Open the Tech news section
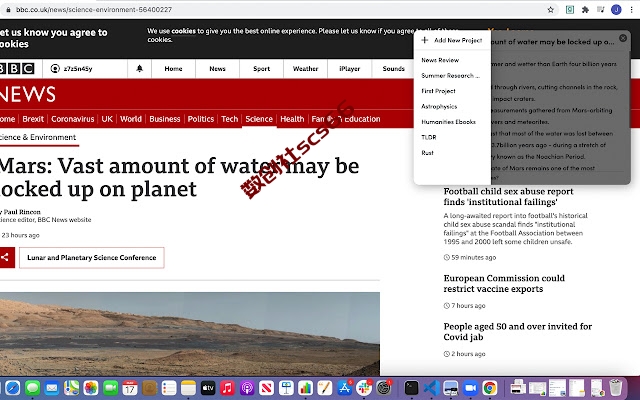This screenshot has height=400, width=640. pos(229,119)
